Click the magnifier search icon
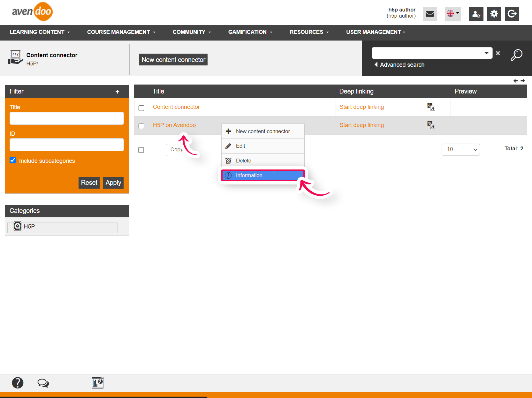The width and height of the screenshot is (532, 398). 516,55
